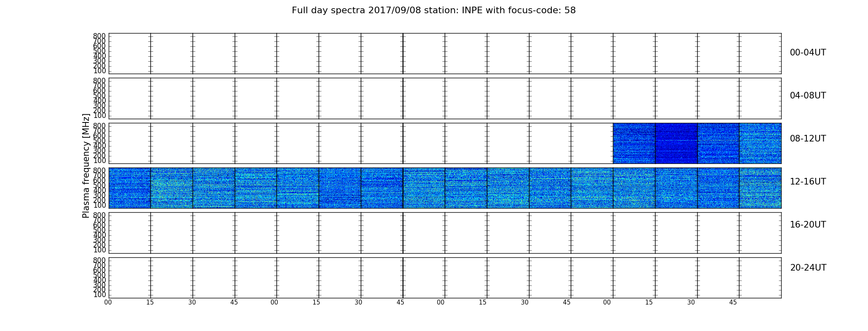Click the '16-20UT' row label
This screenshot has height=331, width=868.
tap(808, 225)
